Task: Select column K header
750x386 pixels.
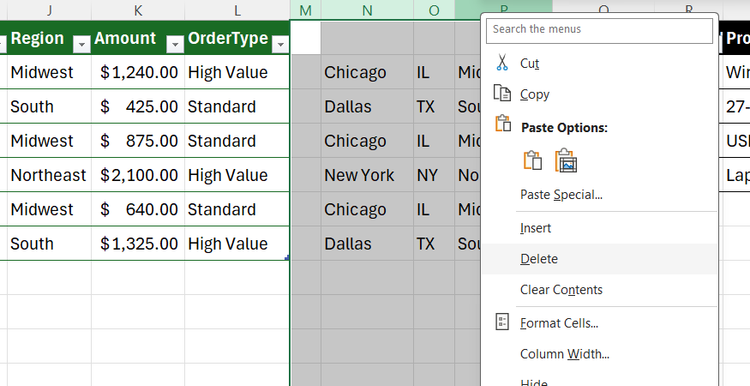Action: click(138, 10)
